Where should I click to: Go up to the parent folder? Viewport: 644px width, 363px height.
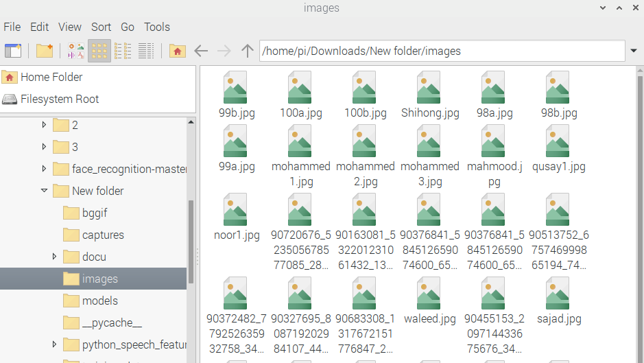click(248, 51)
